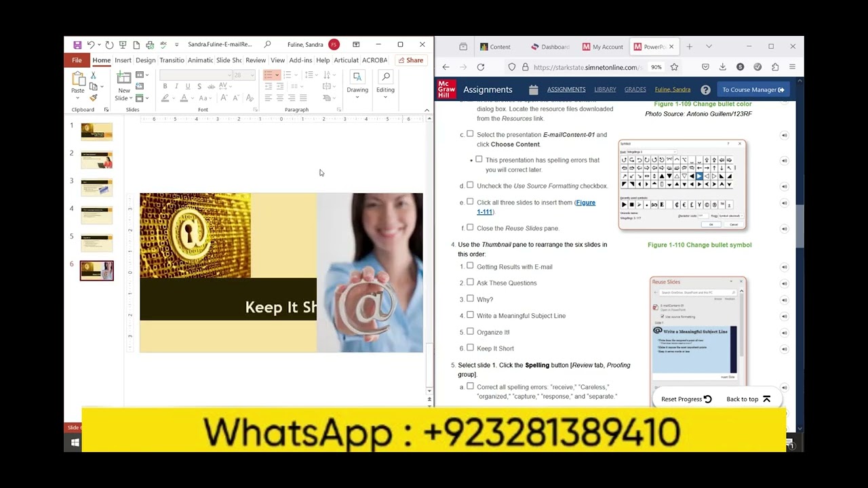Screen dimensions: 868x488
Task: Check the 'Close the Reuse Slides pane' step
Action: [x=470, y=228]
